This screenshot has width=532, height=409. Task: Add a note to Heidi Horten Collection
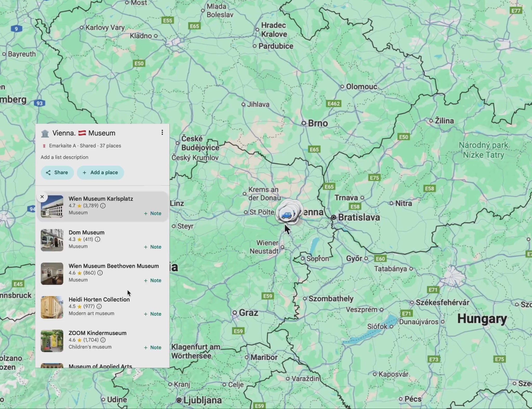pos(153,314)
